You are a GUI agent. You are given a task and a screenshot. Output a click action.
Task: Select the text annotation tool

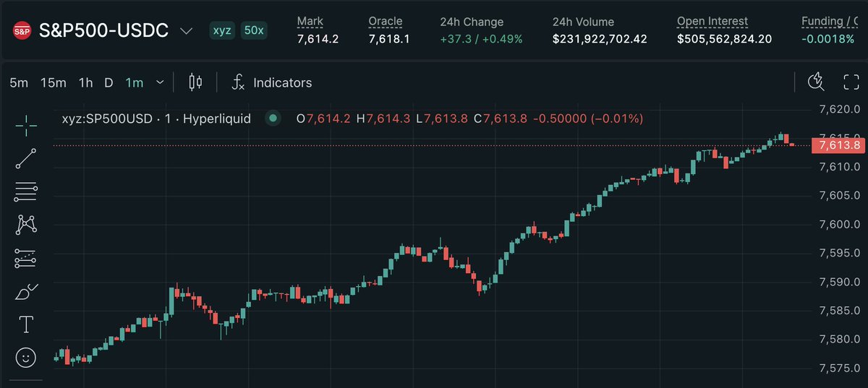click(x=26, y=324)
